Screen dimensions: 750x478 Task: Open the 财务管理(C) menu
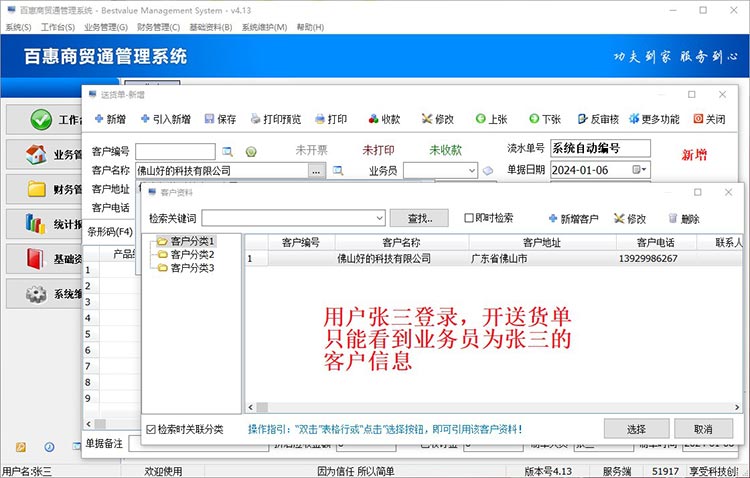click(x=158, y=27)
